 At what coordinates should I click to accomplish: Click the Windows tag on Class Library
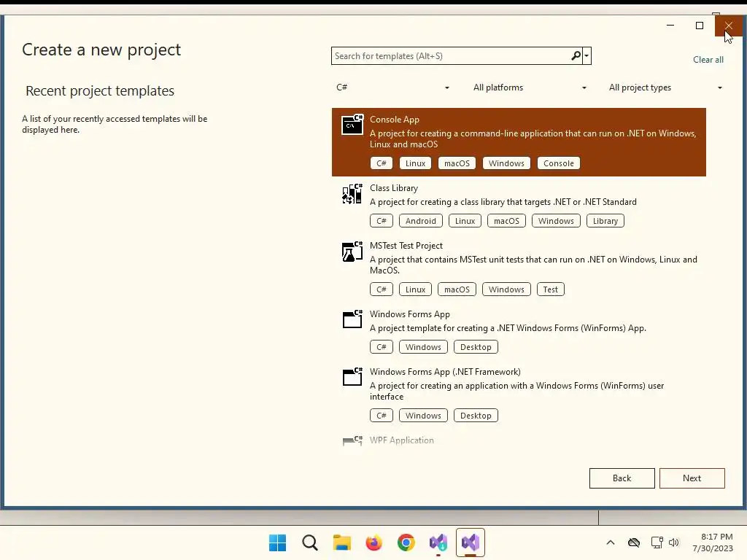(556, 221)
